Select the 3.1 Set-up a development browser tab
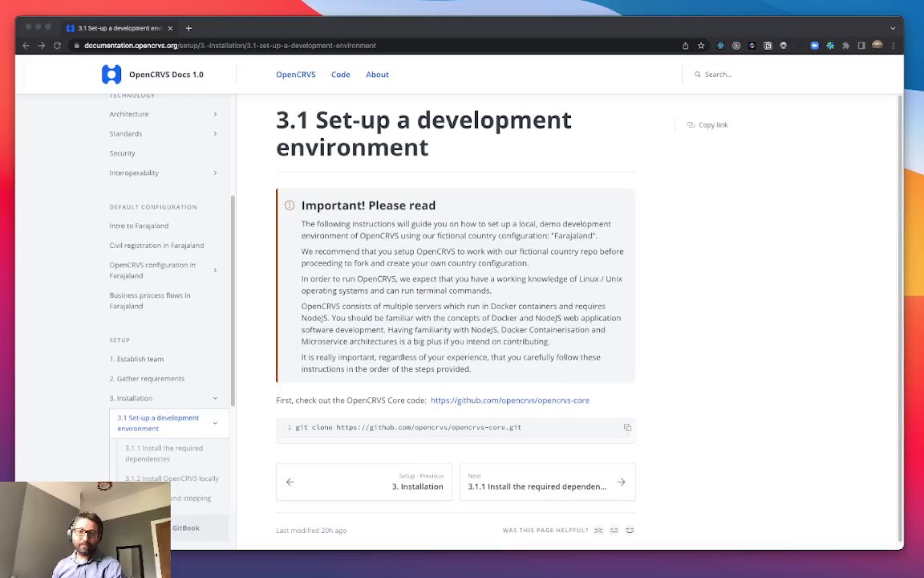Screen dimensions: 924x578 pos(120,28)
